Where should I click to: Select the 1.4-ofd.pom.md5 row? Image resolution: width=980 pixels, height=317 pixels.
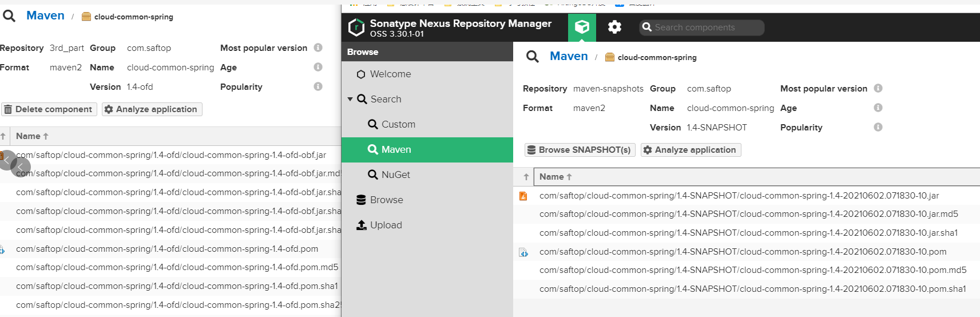(170, 267)
